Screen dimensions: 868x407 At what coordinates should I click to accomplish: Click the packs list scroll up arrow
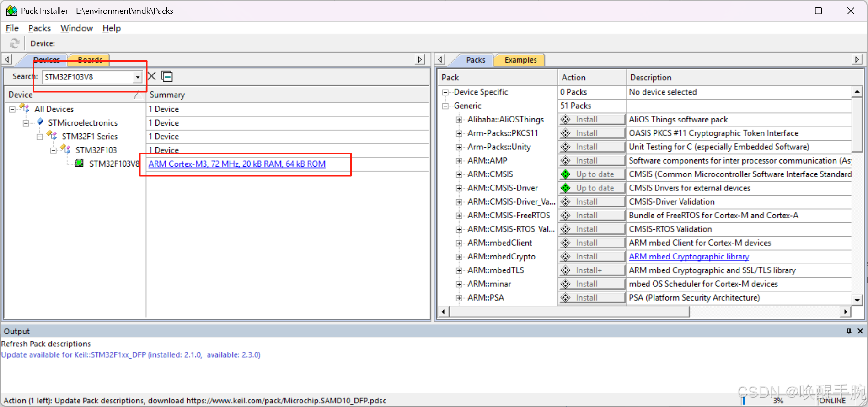pos(857,92)
